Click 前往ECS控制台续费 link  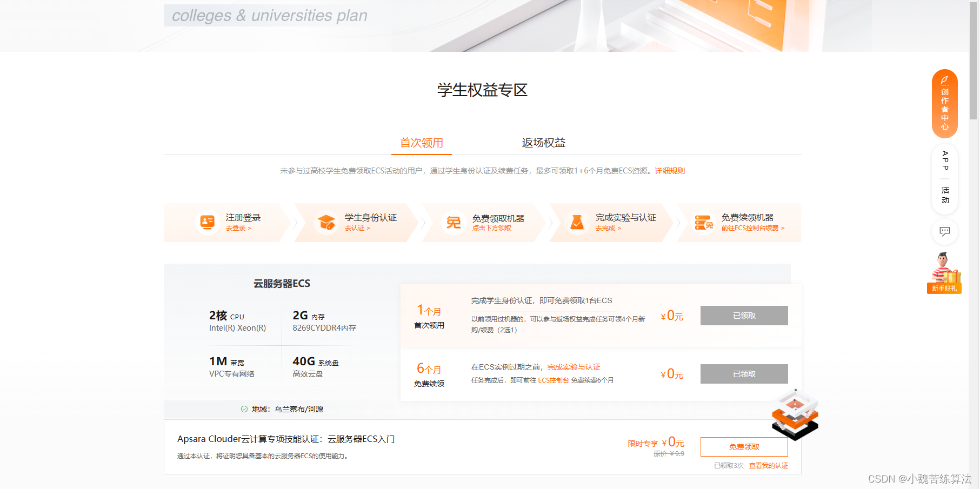(x=753, y=228)
